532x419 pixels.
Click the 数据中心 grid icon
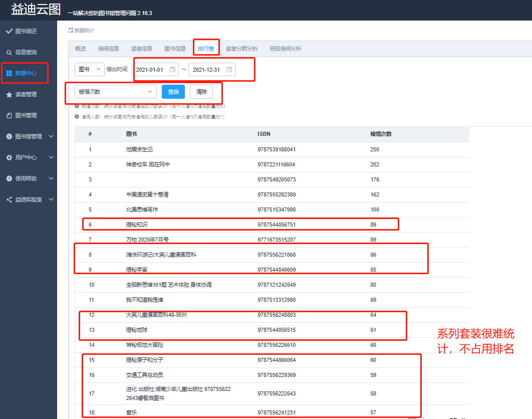[x=9, y=73]
